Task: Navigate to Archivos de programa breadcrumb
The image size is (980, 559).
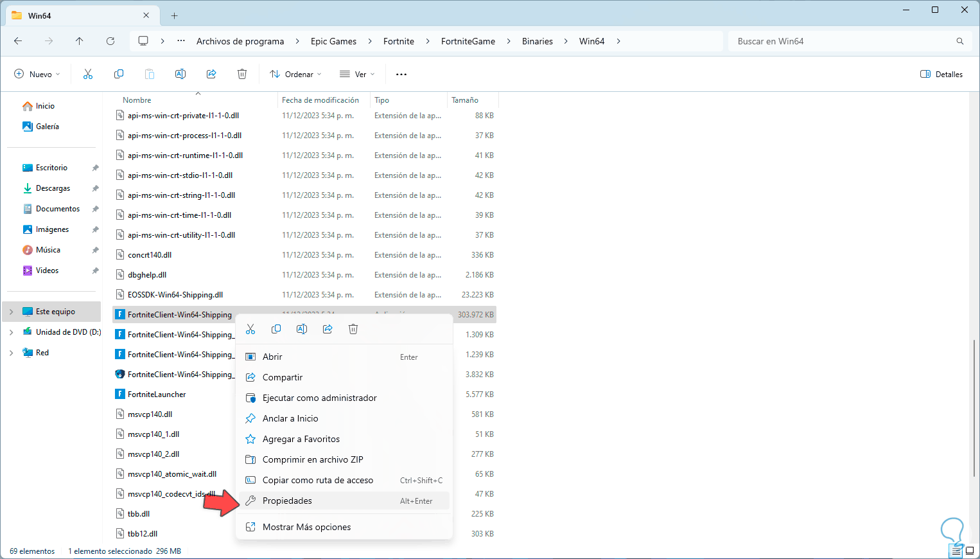Action: (240, 41)
